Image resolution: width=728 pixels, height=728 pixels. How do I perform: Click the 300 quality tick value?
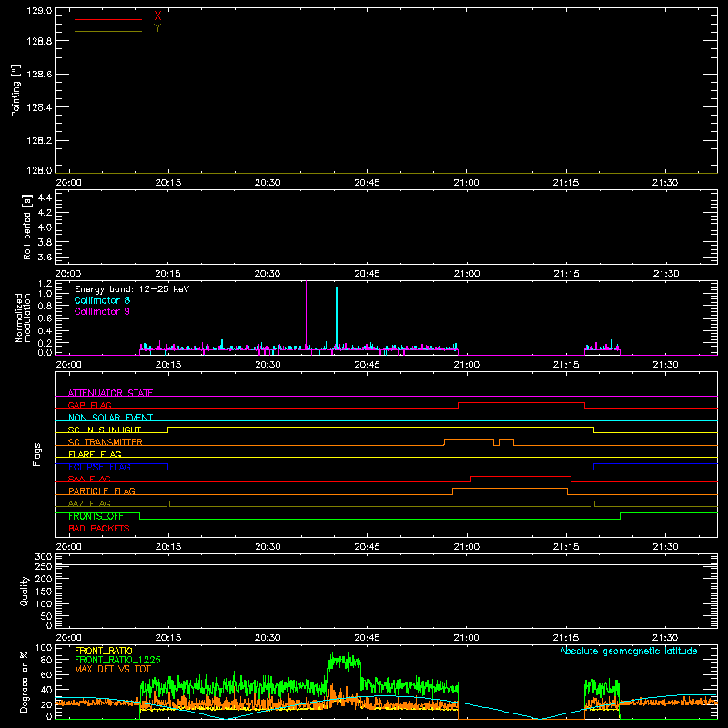(43, 557)
